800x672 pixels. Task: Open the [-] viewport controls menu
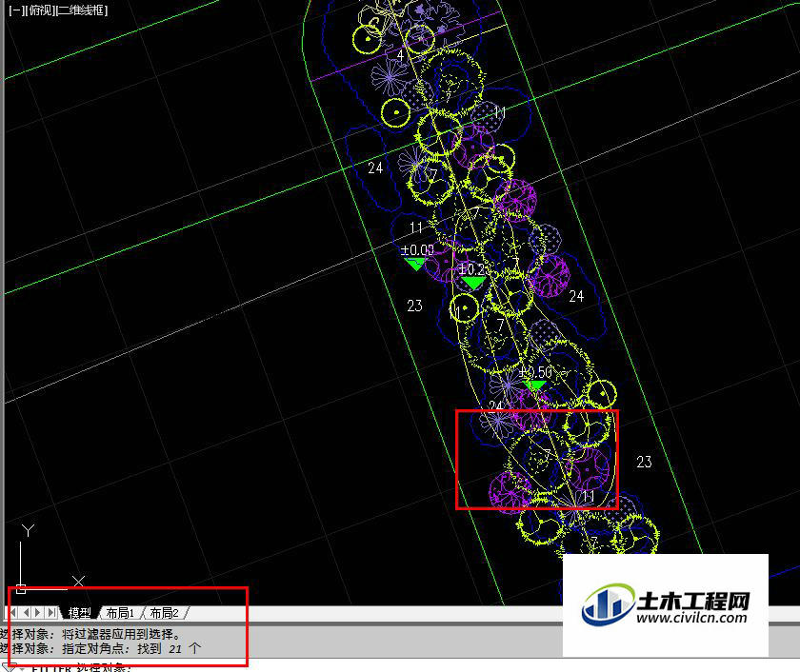(16, 10)
